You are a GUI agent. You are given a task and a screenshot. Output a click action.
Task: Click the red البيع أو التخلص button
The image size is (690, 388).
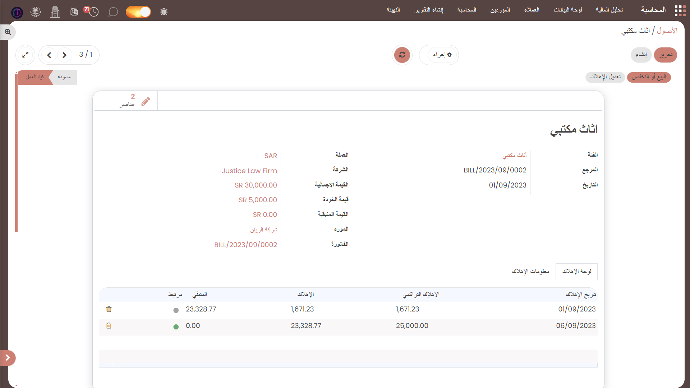point(649,77)
